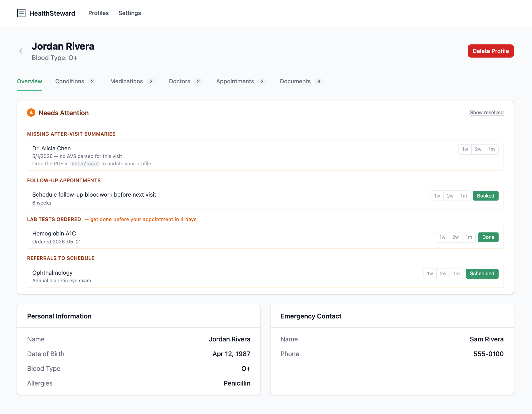
Task: Mark Ophthalmology referral as Scheduled
Action: (482, 274)
